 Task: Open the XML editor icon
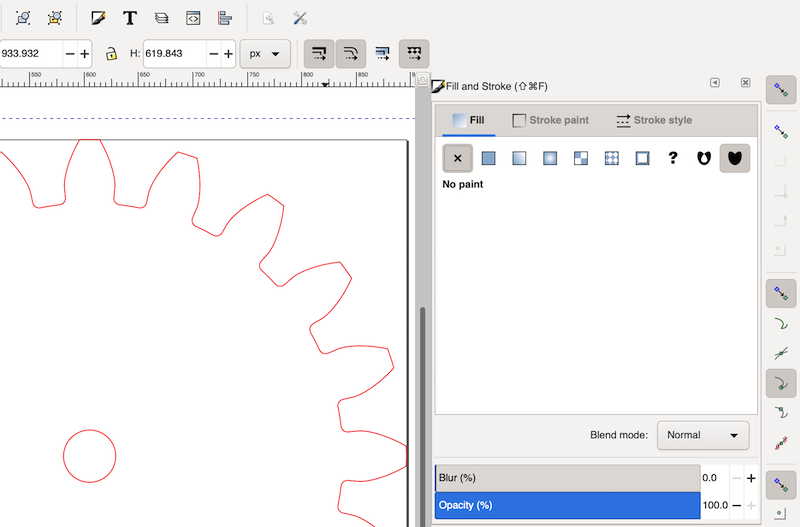[x=193, y=18]
